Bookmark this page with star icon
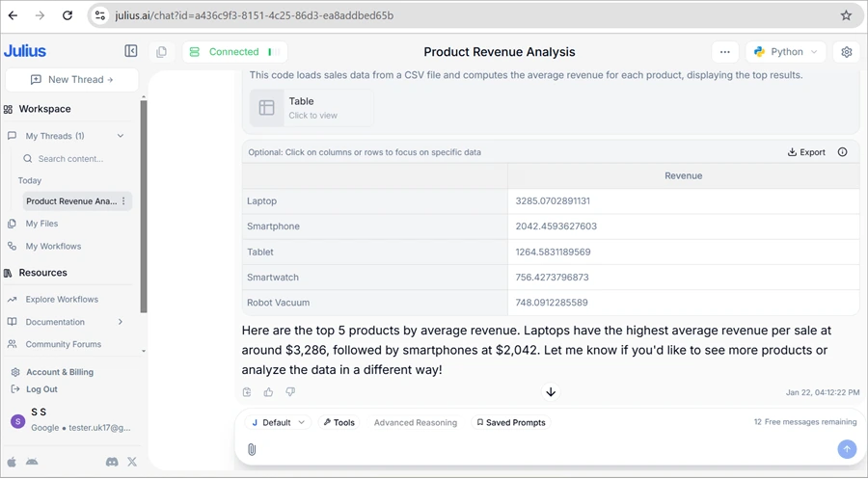Screen dimensions: 868x479 point(846,15)
